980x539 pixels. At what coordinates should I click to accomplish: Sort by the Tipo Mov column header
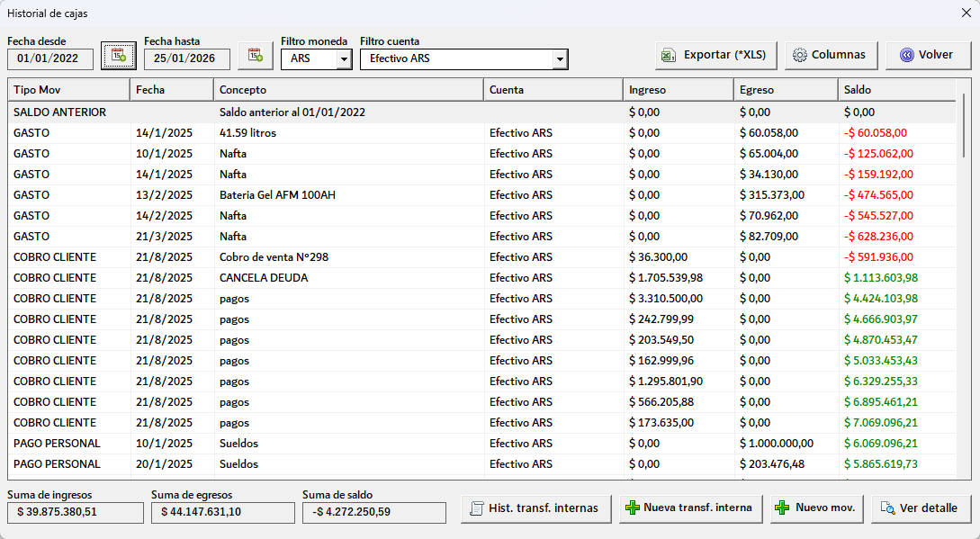pyautogui.click(x=68, y=90)
